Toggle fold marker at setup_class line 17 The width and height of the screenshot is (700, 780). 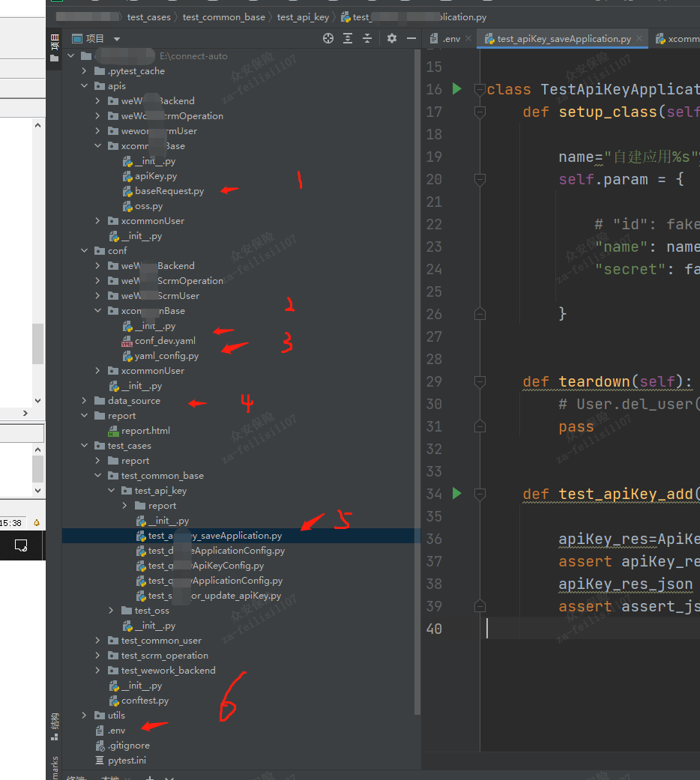point(480,112)
